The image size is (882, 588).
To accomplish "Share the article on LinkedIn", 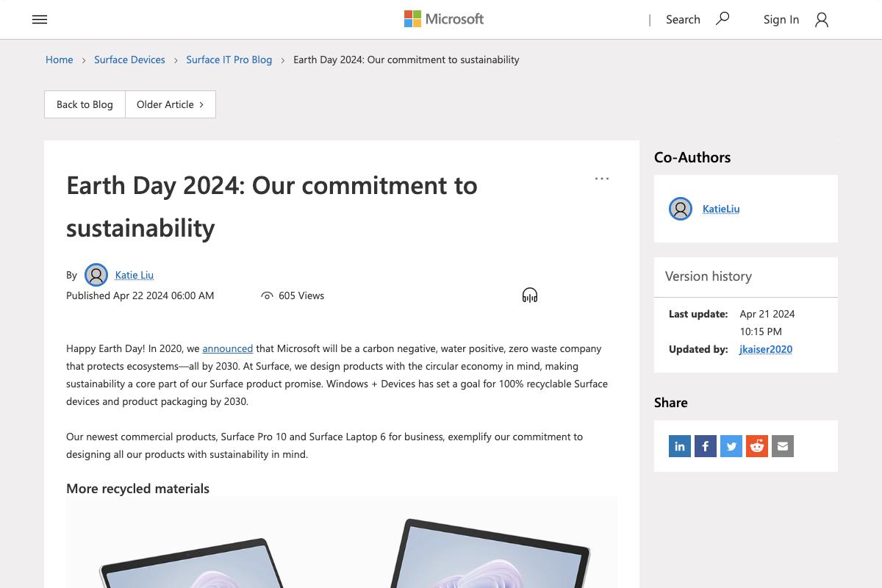I will [x=680, y=446].
